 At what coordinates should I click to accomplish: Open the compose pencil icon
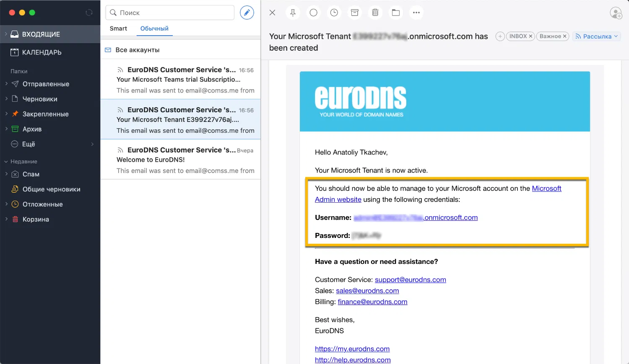pyautogui.click(x=247, y=12)
